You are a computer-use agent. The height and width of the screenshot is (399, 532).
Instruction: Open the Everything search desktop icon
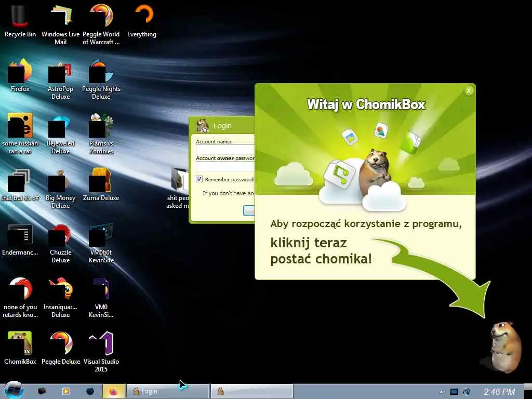coord(142,20)
